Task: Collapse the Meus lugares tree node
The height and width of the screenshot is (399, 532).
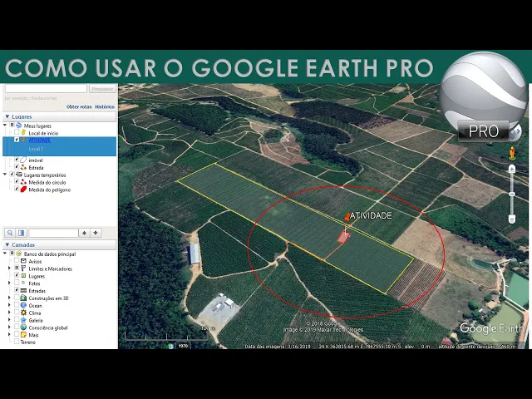Action: point(5,126)
